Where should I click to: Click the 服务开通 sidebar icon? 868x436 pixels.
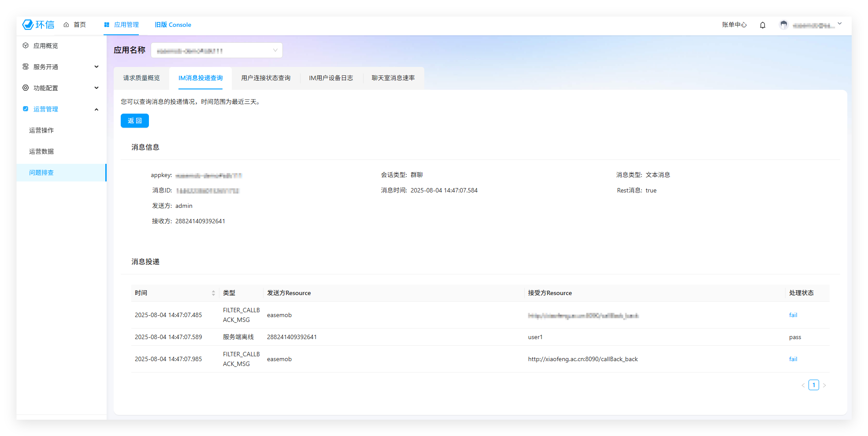tap(26, 67)
